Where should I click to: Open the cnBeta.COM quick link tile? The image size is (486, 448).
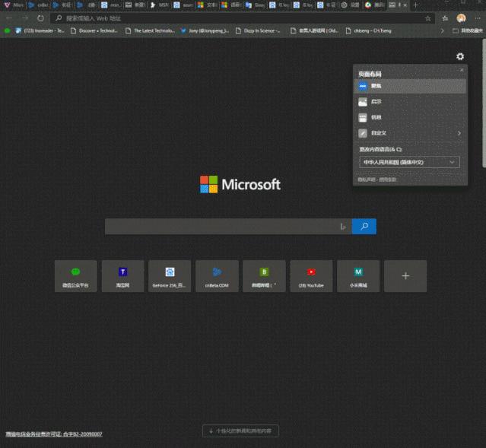click(217, 275)
